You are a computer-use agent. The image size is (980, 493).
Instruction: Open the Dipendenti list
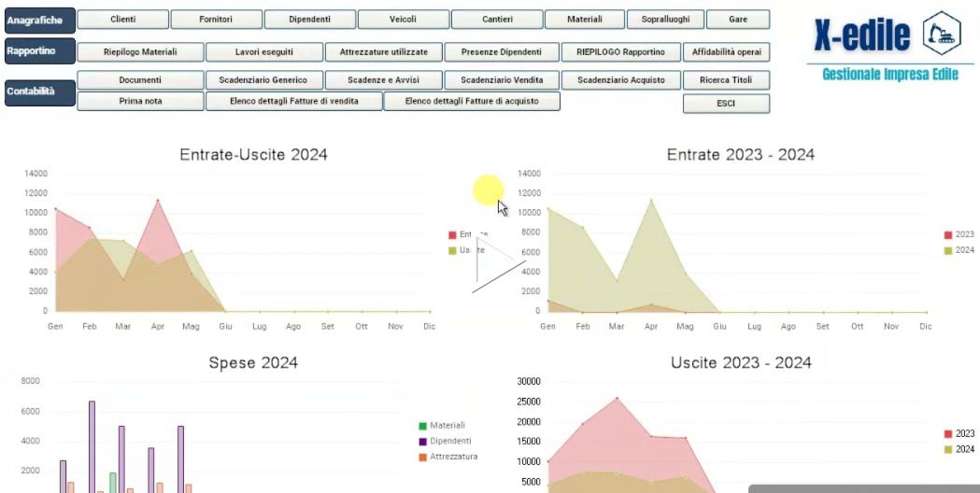[310, 20]
